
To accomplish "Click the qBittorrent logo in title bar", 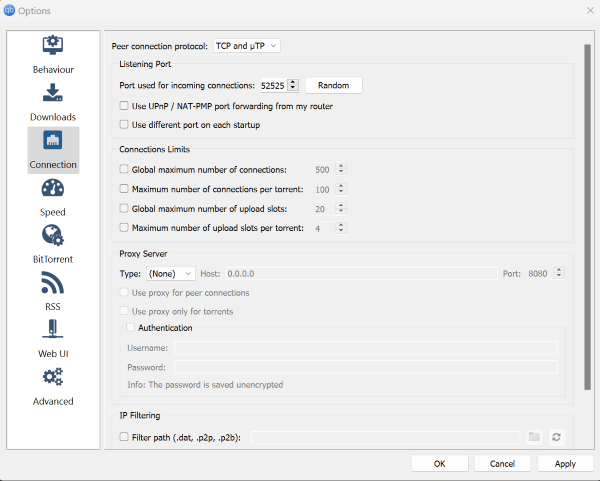I will coord(9,10).
